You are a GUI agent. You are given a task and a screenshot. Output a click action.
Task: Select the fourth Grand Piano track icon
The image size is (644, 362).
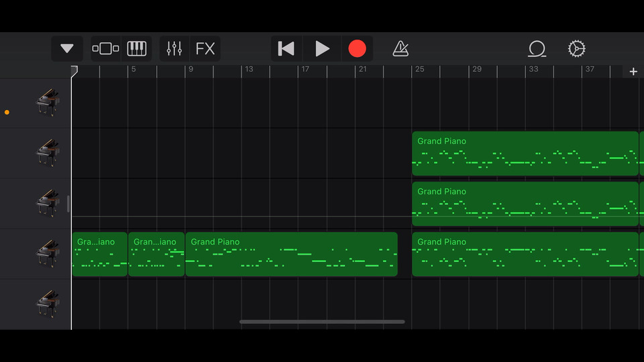click(48, 254)
